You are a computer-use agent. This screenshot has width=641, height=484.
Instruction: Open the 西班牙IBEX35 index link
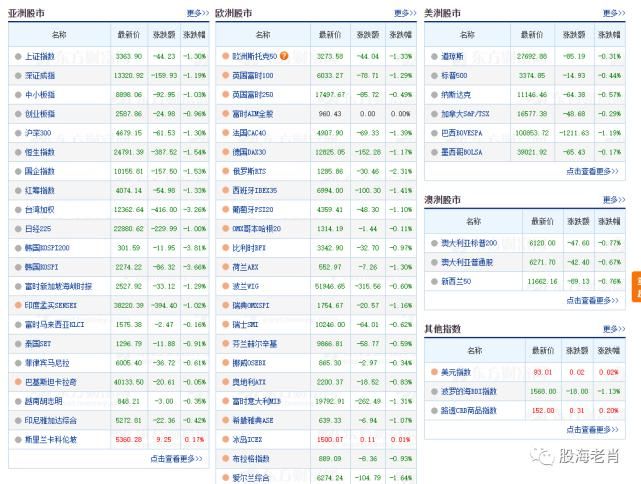(255, 190)
